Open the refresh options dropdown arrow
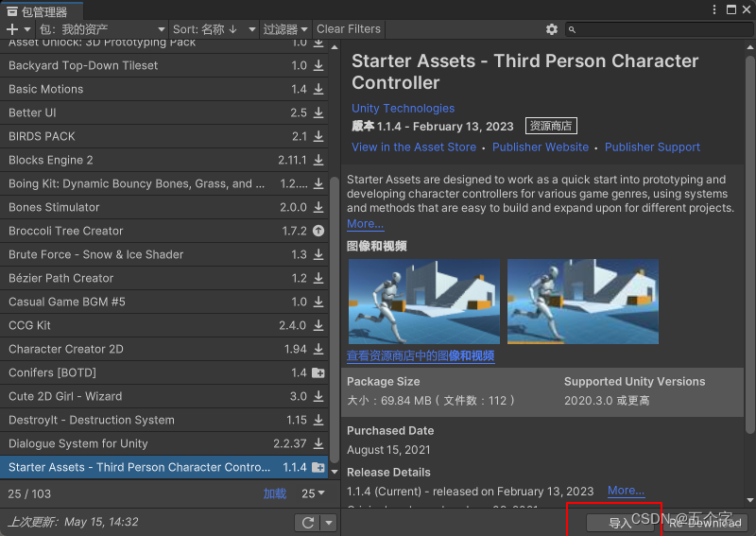Screen dimensions: 756x536 coord(329,523)
